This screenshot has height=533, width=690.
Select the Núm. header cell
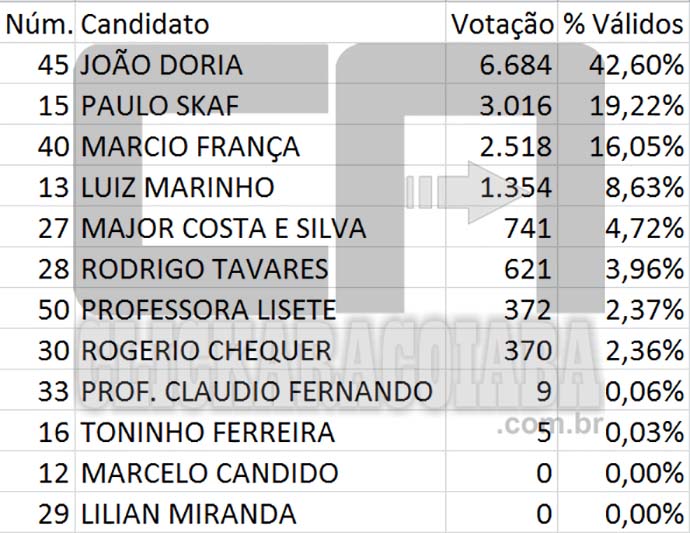pos(39,23)
